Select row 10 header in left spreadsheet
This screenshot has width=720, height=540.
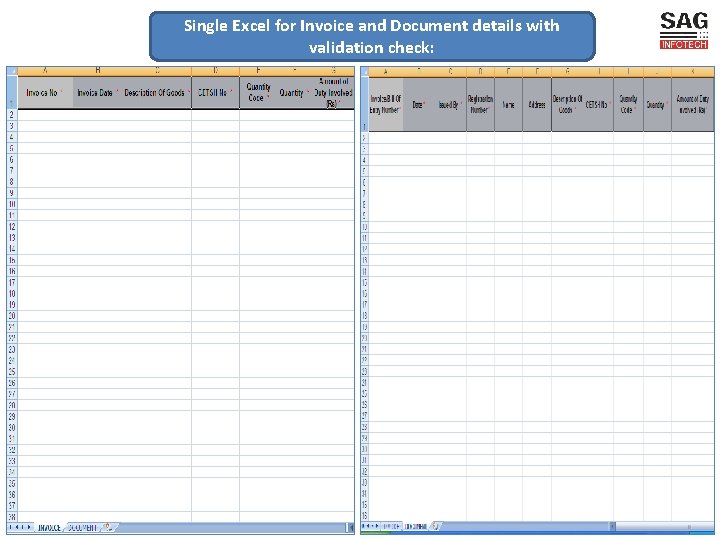point(12,204)
